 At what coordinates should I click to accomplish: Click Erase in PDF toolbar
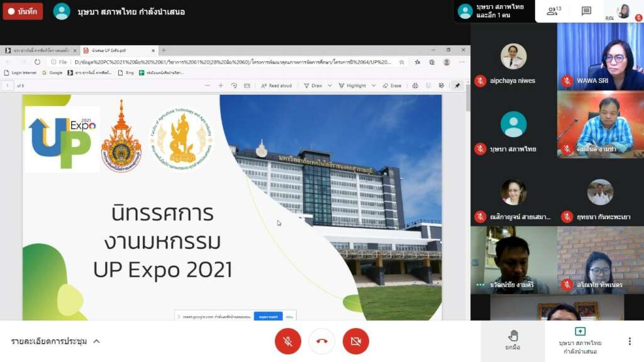tap(392, 85)
